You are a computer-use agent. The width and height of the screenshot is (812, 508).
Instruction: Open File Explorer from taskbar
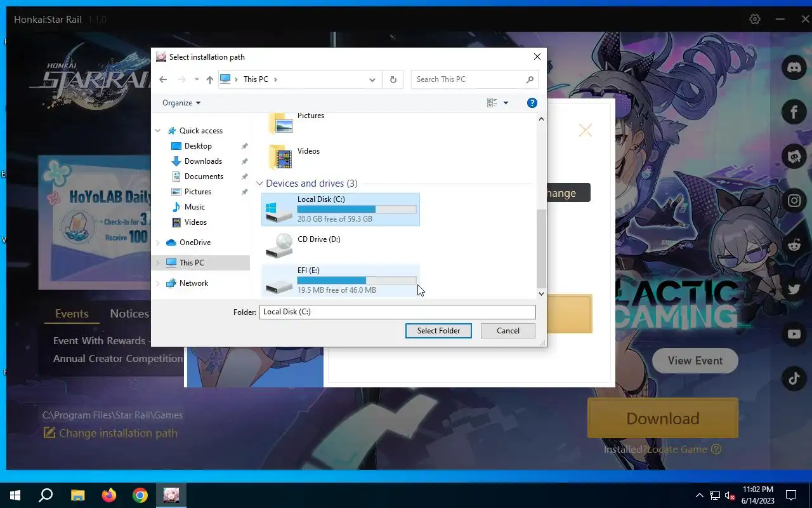pos(77,495)
